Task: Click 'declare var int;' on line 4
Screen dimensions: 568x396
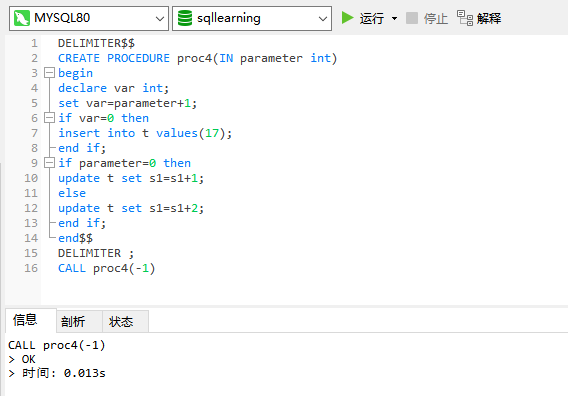Action: [x=113, y=88]
